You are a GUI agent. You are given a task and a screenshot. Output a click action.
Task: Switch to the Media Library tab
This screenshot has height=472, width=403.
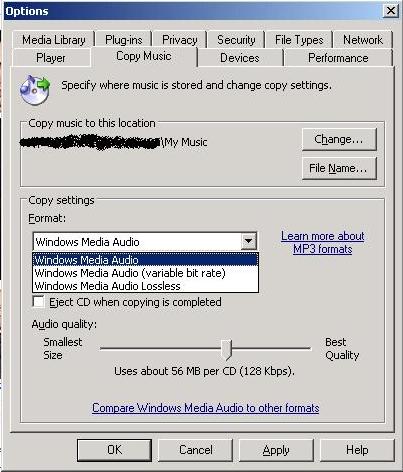tap(54, 40)
